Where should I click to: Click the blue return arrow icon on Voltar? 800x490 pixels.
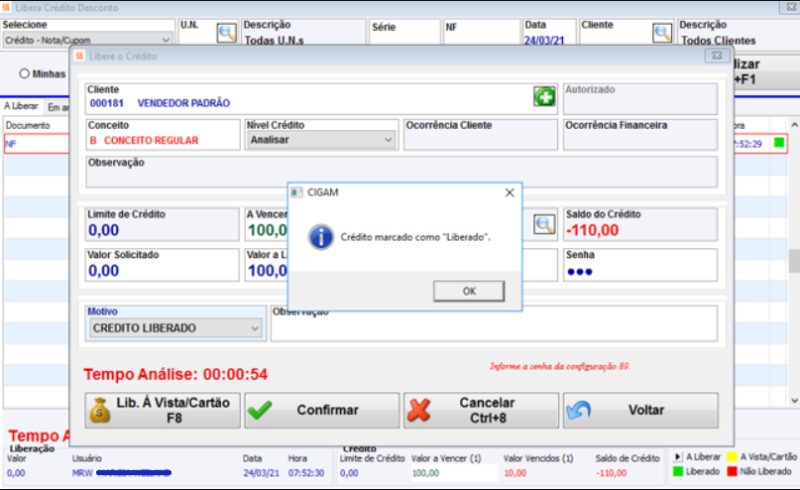[x=579, y=410]
